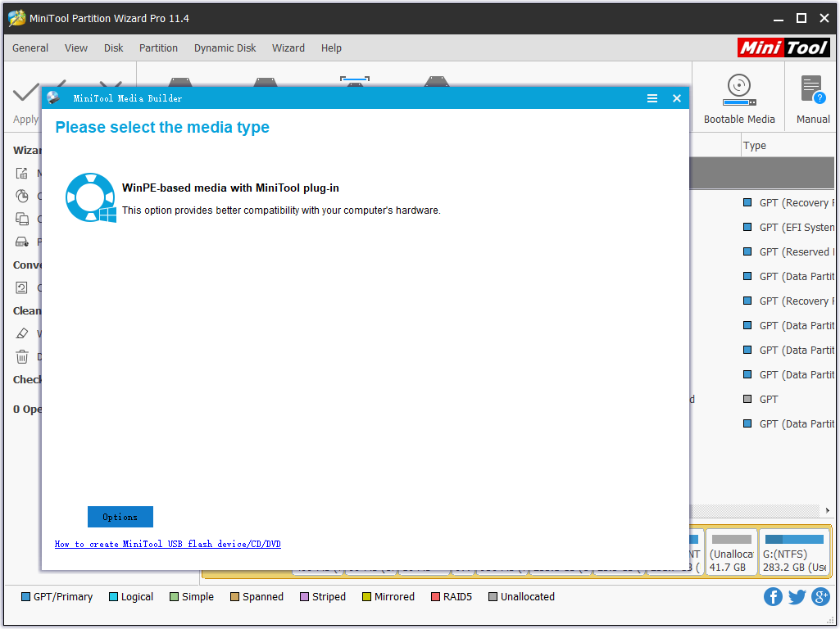Click the Bootable Media disc icon
Image resolution: width=840 pixels, height=629 pixels.
pyautogui.click(x=738, y=90)
